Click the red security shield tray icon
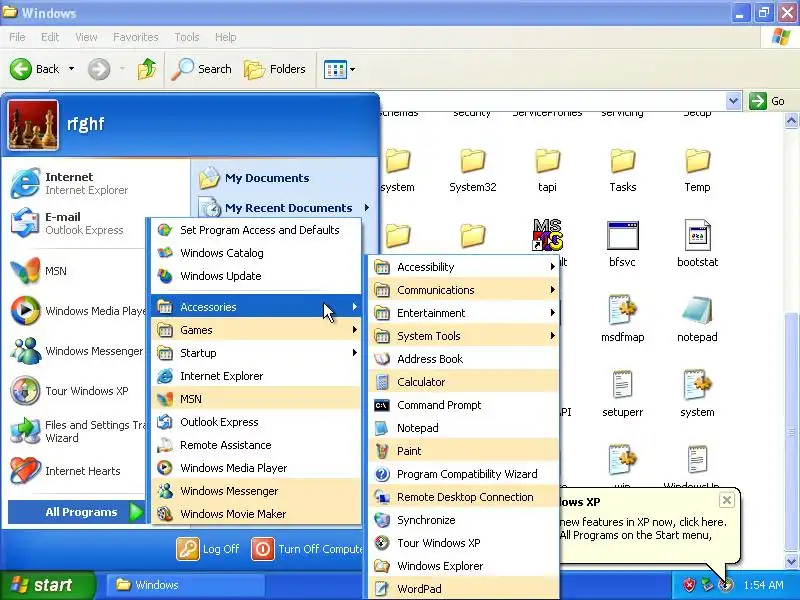This screenshot has width=800, height=600. click(x=689, y=584)
